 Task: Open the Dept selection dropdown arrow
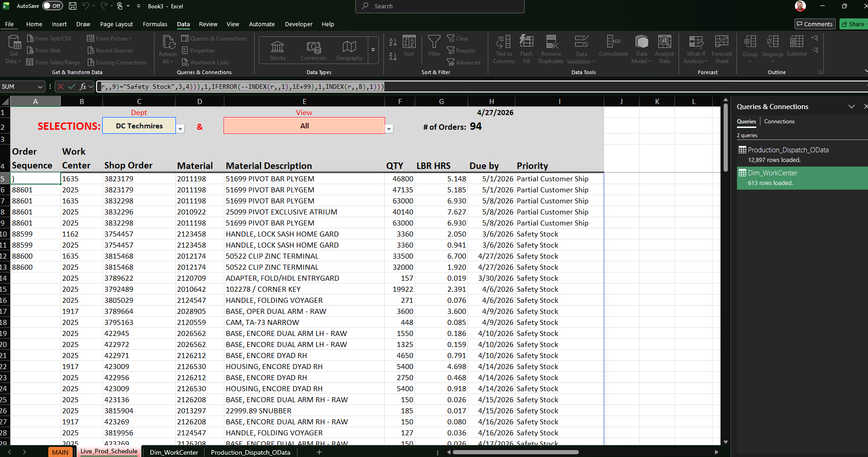(x=181, y=129)
